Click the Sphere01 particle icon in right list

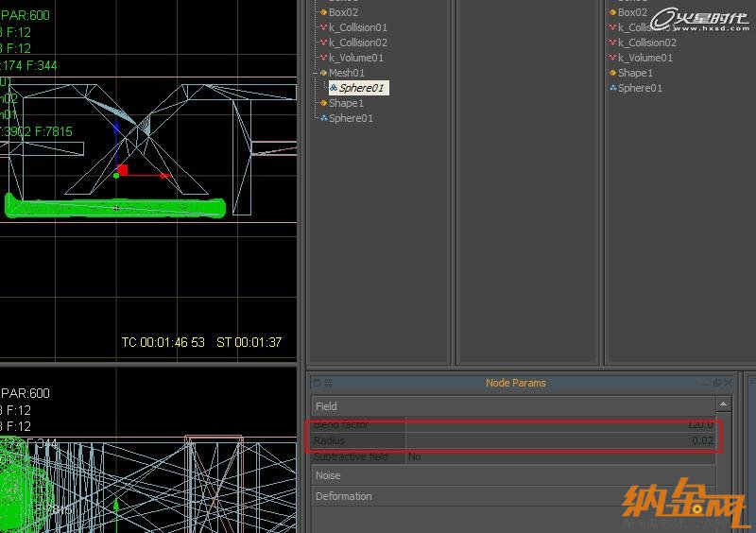tap(613, 88)
